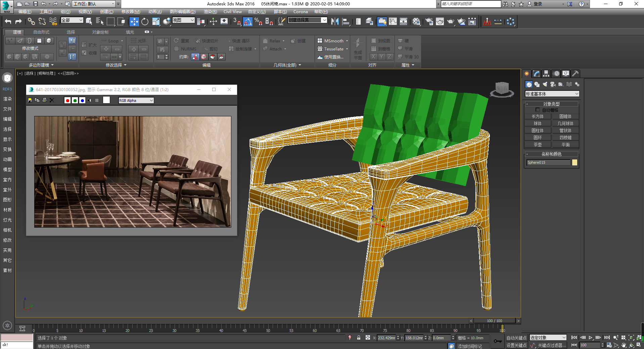The image size is (644, 349).
Task: Open the RGB Alpha channel dropdown
Action: point(136,100)
